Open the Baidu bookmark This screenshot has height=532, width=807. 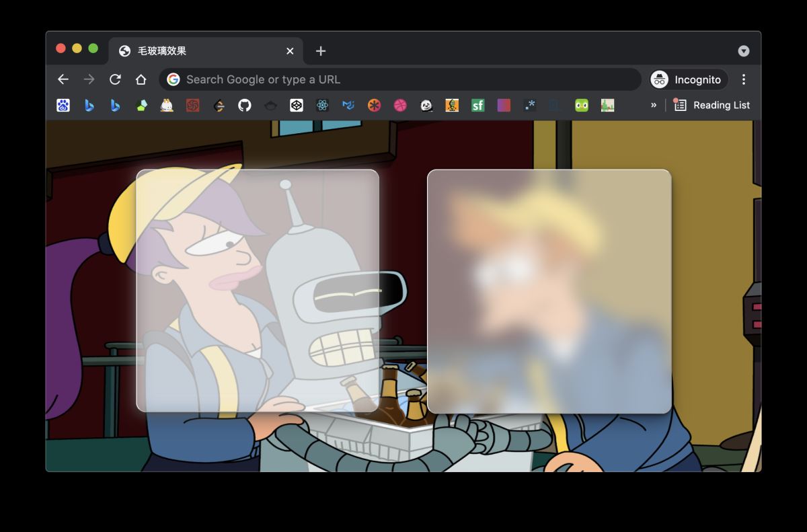pos(63,105)
